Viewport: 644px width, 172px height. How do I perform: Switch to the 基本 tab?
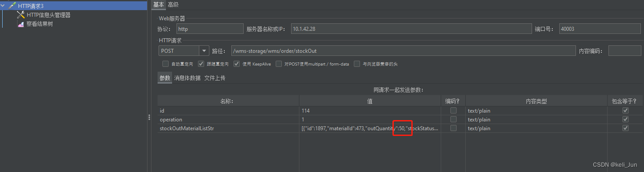coord(158,4)
